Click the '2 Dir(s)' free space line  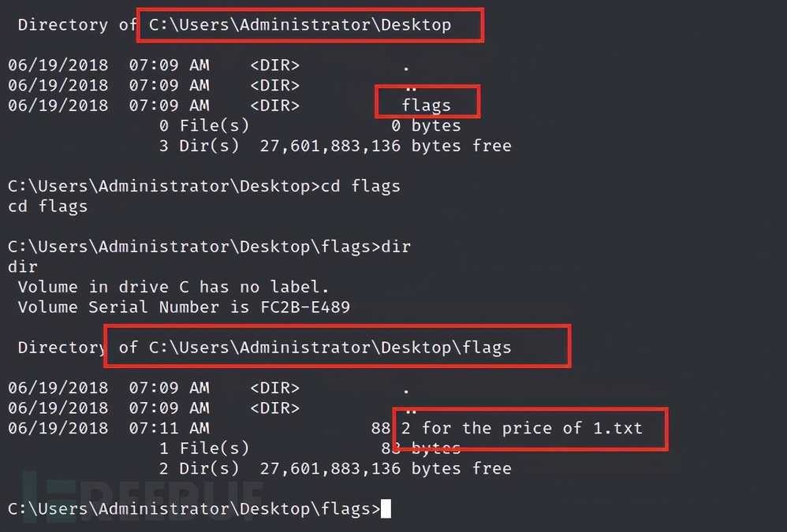click(x=335, y=469)
